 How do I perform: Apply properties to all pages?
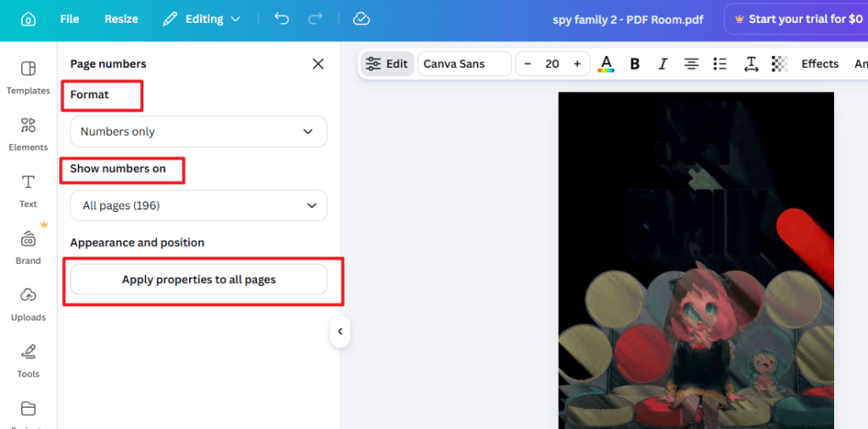coord(198,280)
